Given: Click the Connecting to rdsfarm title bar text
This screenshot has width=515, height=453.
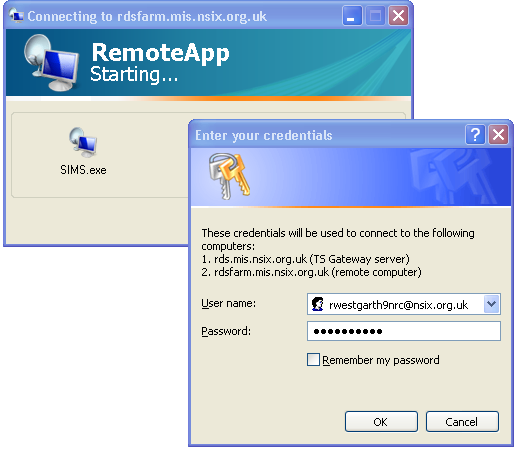Looking at the screenshot, I should click(x=147, y=16).
